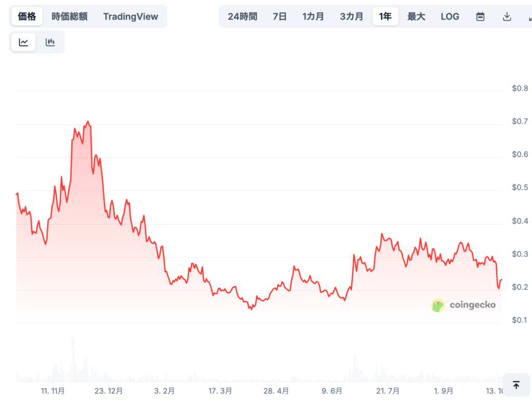Viewport: 532px width, 404px height.
Task: Show the 最大 full history range
Action: 416,17
